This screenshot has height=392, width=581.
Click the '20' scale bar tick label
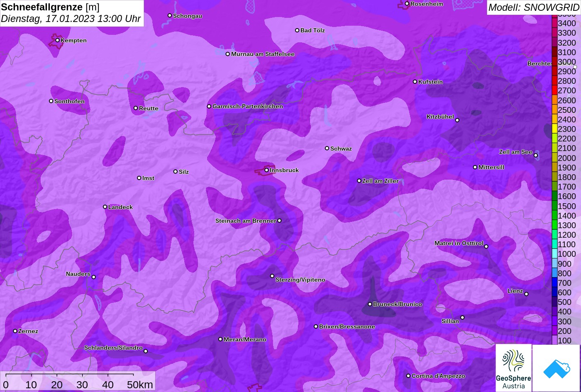point(57,385)
